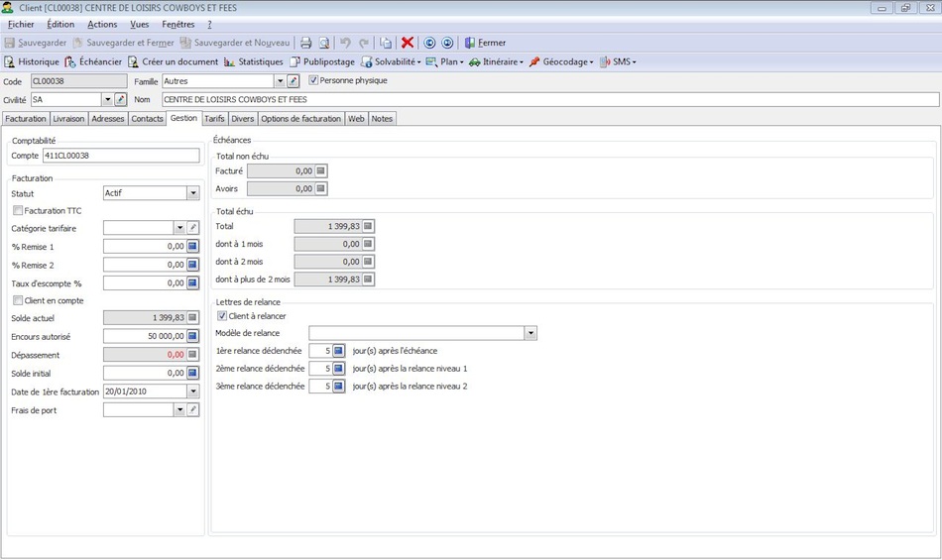Open Échéancier from toolbar
Viewport: 942px width, 560px height.
93,61
